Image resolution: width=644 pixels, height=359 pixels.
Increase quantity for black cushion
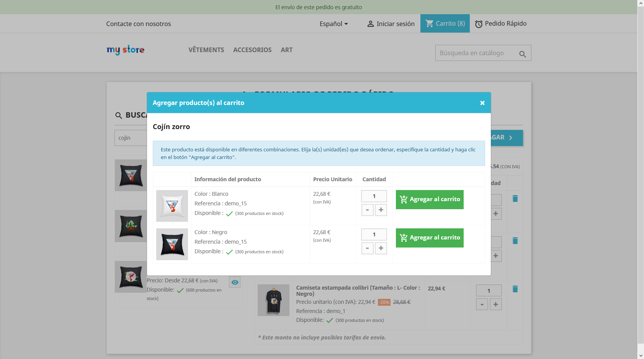click(x=381, y=248)
